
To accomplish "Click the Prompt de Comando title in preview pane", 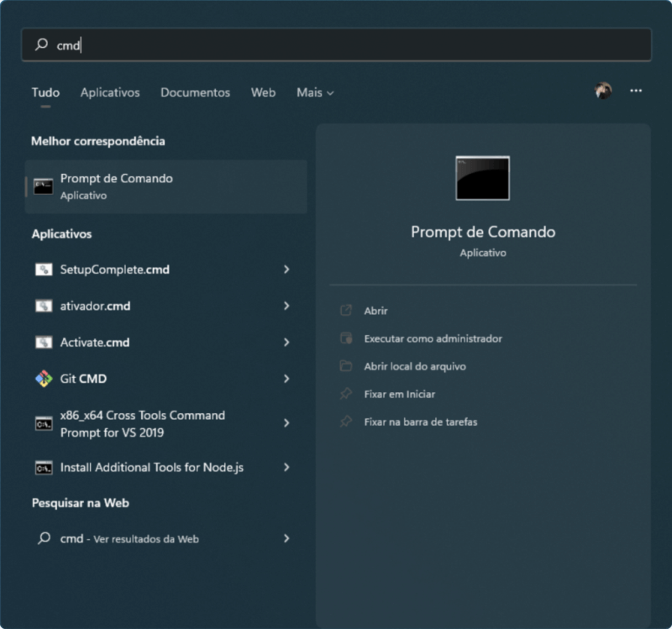I will [x=483, y=232].
